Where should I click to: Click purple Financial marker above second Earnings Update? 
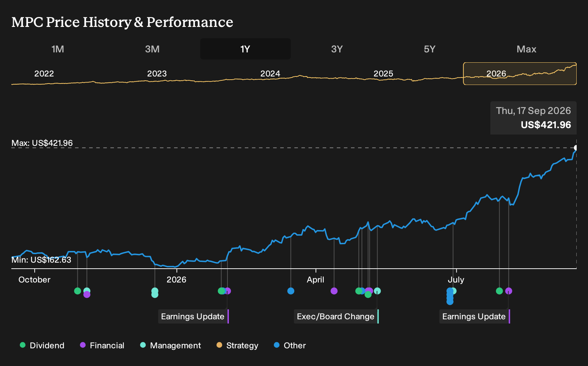tap(509, 291)
